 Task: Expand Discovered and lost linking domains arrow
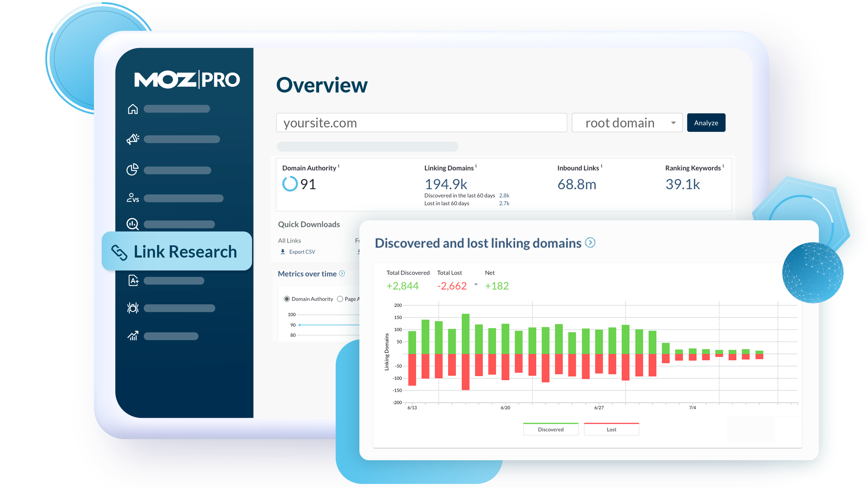pyautogui.click(x=590, y=243)
